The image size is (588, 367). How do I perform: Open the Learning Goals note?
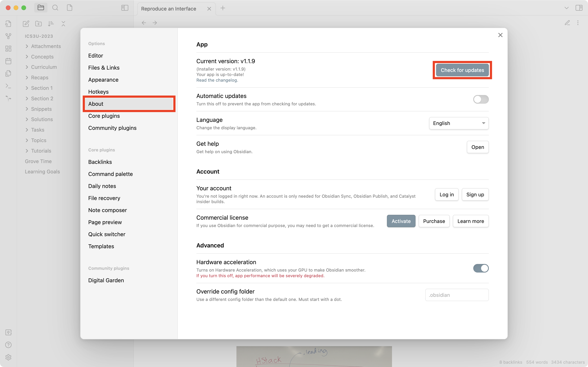[x=42, y=172]
